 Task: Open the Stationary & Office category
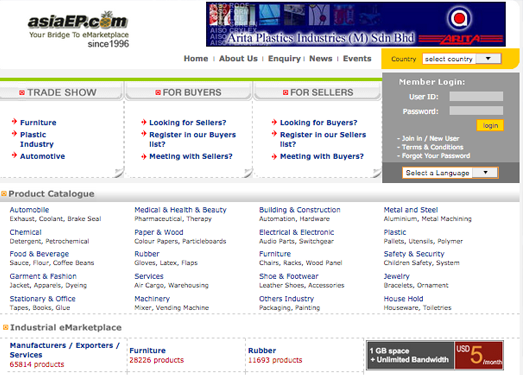(42, 299)
